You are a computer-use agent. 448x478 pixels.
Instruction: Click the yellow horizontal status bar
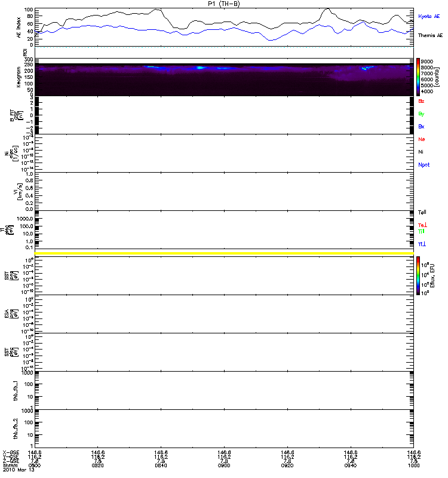click(224, 253)
